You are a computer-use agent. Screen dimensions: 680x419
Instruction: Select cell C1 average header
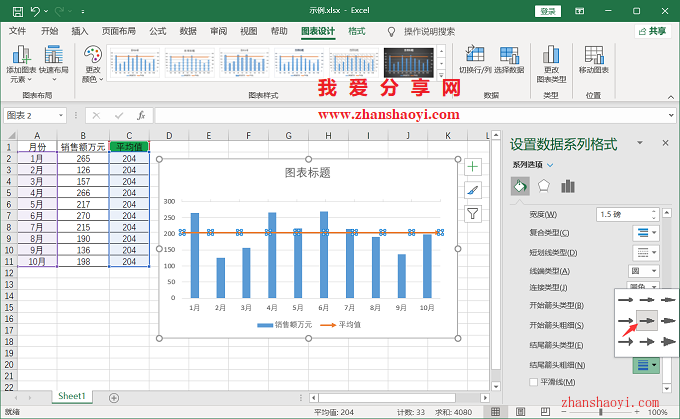tap(129, 147)
